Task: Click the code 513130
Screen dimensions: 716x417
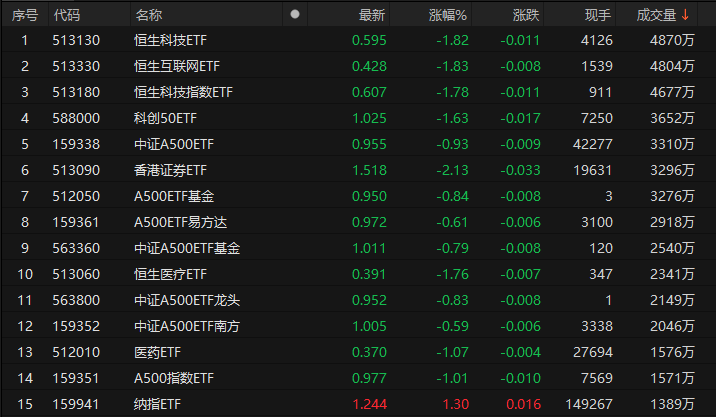Action: 76,40
